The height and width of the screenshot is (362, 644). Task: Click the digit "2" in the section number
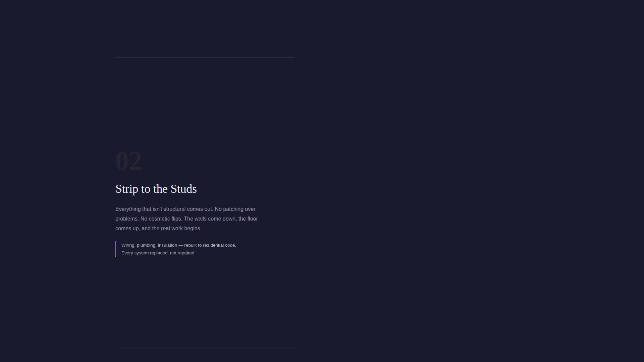[136, 161]
